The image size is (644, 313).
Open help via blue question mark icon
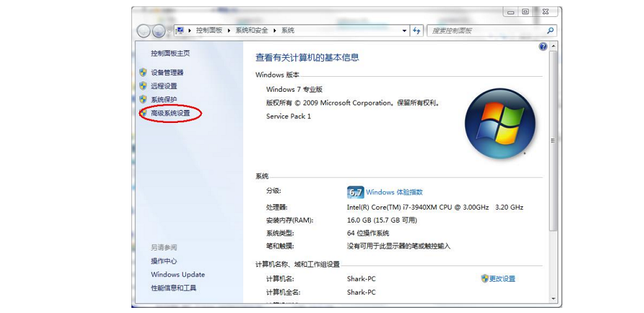[543, 46]
